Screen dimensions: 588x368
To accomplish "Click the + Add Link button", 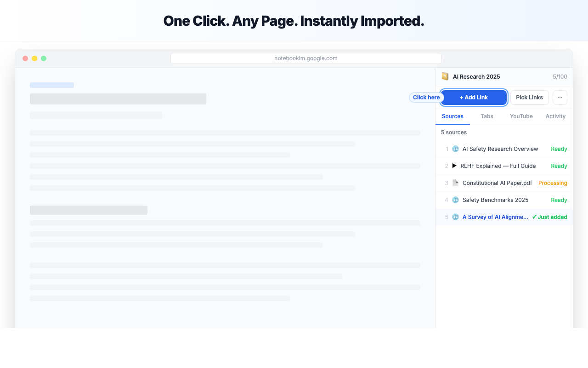I will [x=474, y=98].
